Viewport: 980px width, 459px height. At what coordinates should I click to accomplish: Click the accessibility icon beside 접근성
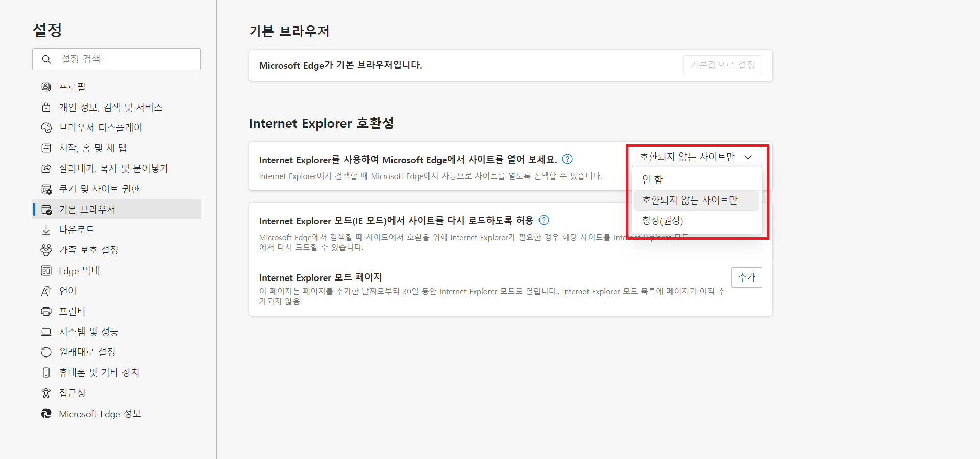[46, 393]
